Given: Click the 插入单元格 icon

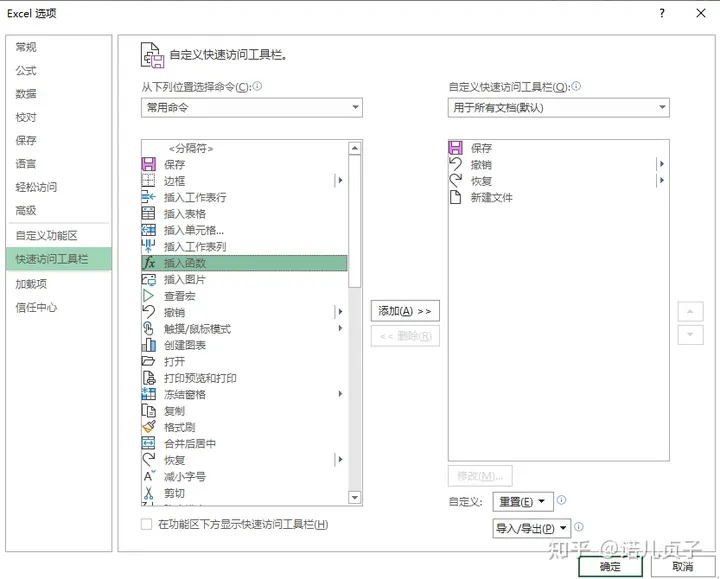Looking at the screenshot, I should click(x=148, y=230).
